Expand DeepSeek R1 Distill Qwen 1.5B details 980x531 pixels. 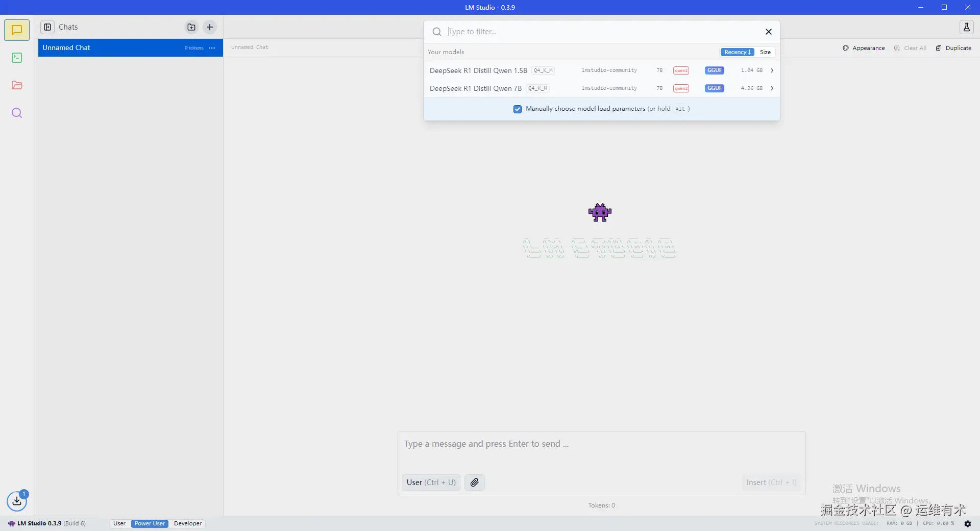(771, 70)
